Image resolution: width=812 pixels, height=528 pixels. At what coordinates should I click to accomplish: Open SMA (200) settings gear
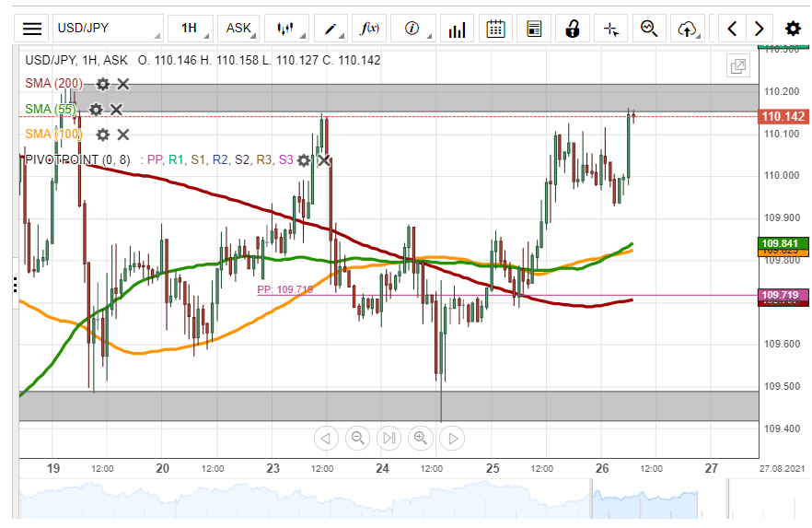[x=103, y=84]
